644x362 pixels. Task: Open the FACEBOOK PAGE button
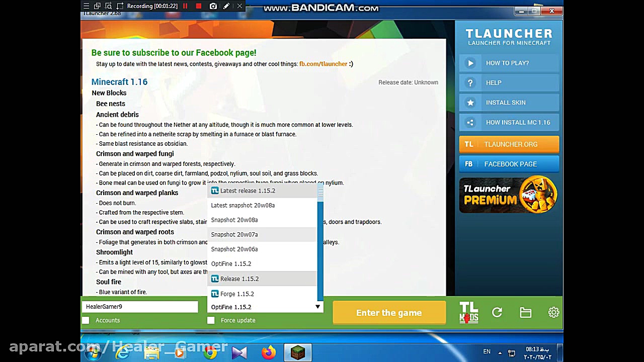(509, 164)
